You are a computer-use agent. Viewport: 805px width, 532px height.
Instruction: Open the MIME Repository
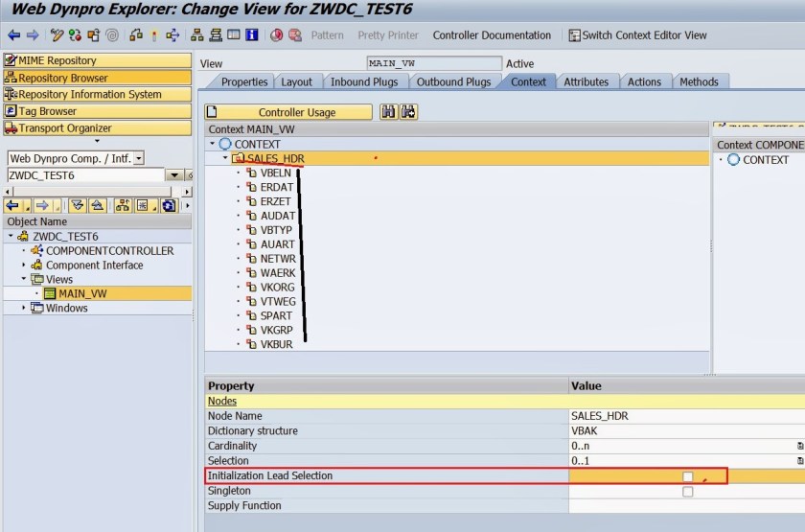[98, 60]
